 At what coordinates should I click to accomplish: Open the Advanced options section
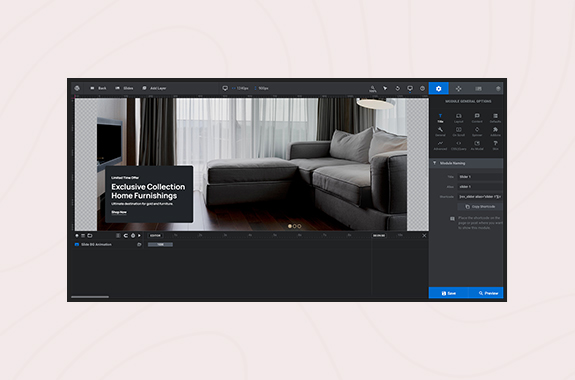click(440, 146)
